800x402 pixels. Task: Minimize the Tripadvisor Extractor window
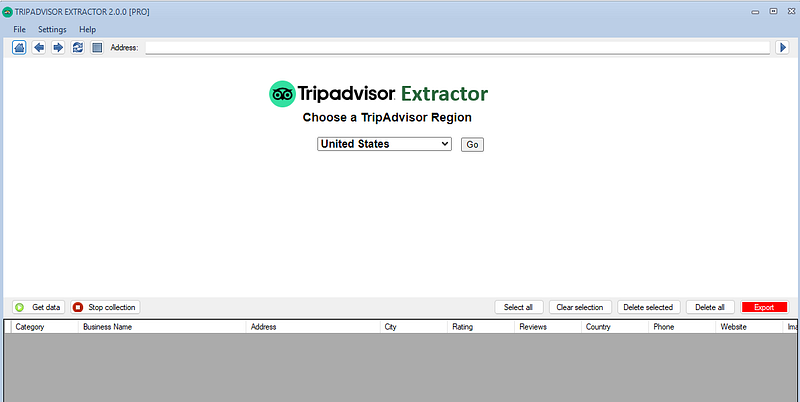[x=756, y=12]
